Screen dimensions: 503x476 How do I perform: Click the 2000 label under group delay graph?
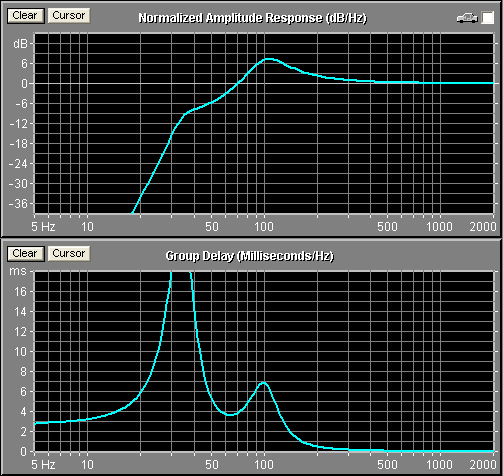(483, 465)
